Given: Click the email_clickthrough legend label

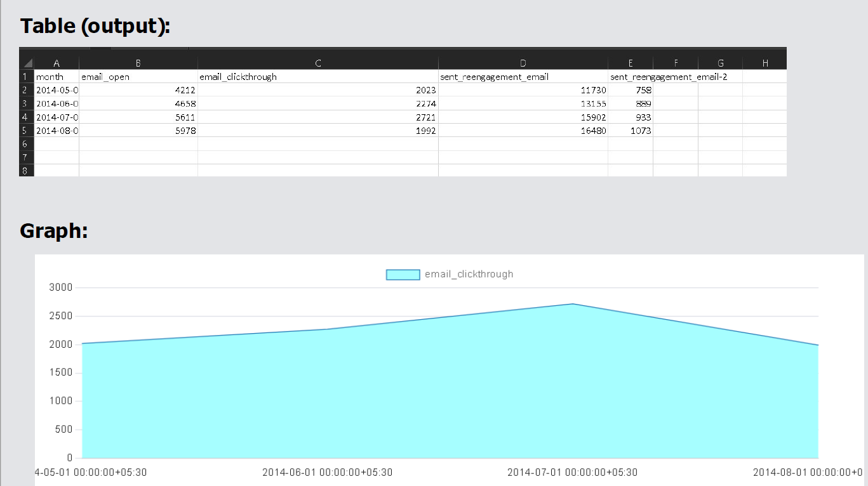Looking at the screenshot, I should coord(469,274).
